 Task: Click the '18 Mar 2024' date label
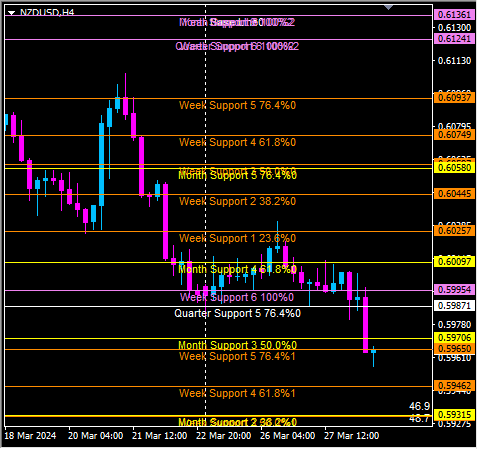(x=30, y=436)
